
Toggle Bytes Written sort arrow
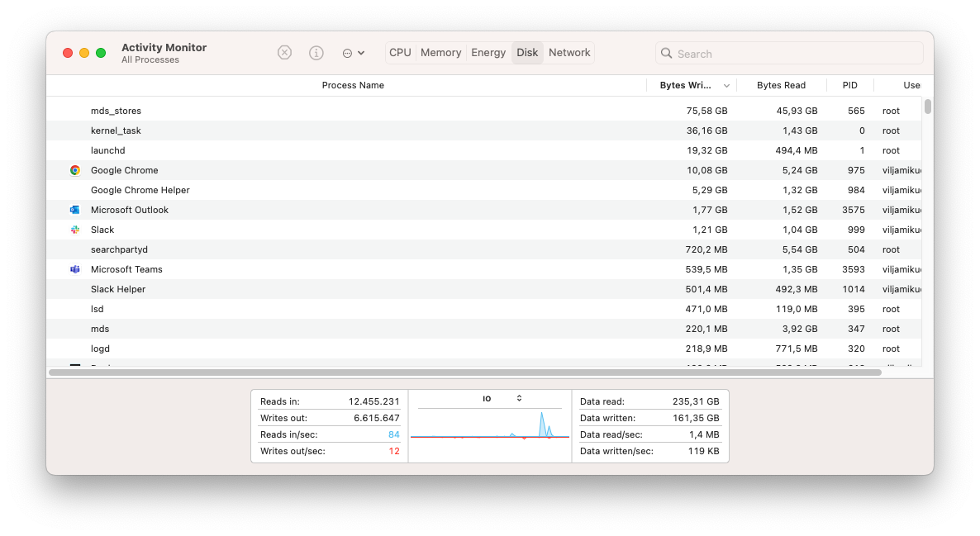click(x=726, y=86)
